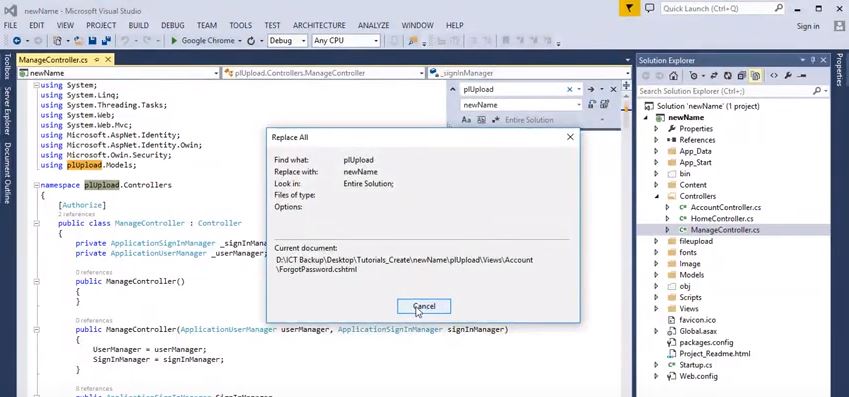Screen dimensions: 849x397
Task: Click the Refresh icon in Solution Explorer
Action: [728, 76]
